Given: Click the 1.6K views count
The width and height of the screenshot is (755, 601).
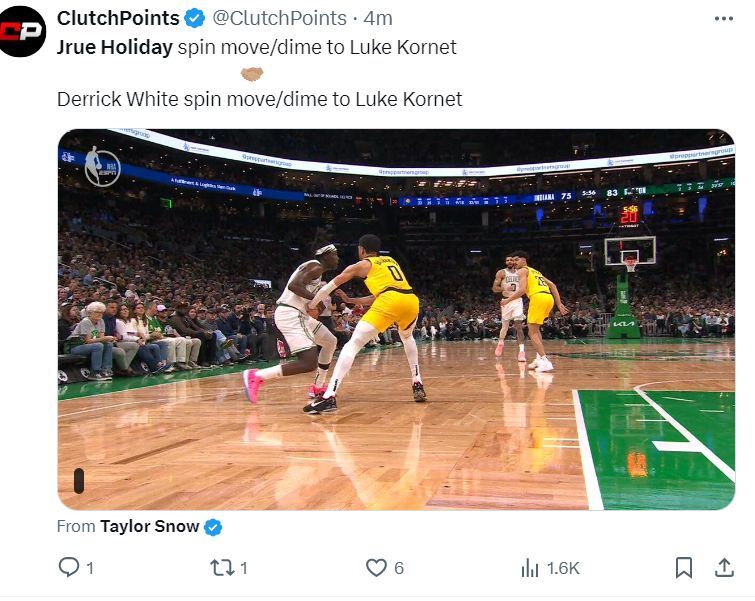Looking at the screenshot, I should [563, 568].
